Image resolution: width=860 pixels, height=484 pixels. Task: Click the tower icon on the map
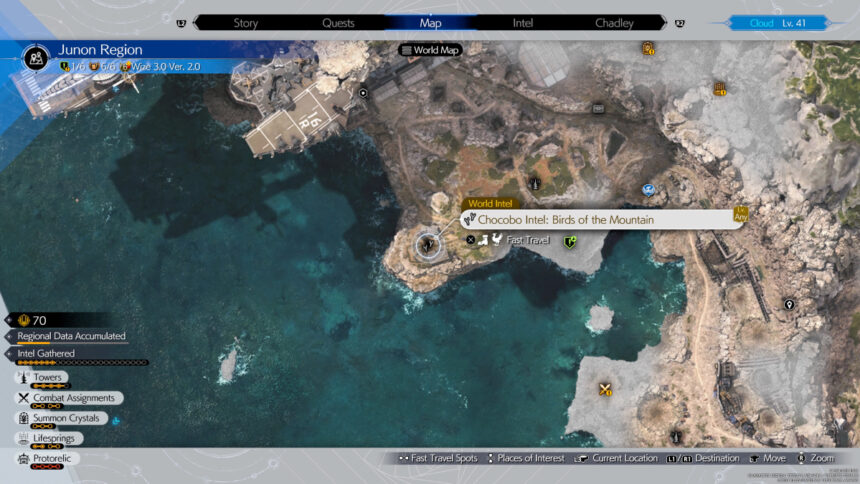point(535,184)
